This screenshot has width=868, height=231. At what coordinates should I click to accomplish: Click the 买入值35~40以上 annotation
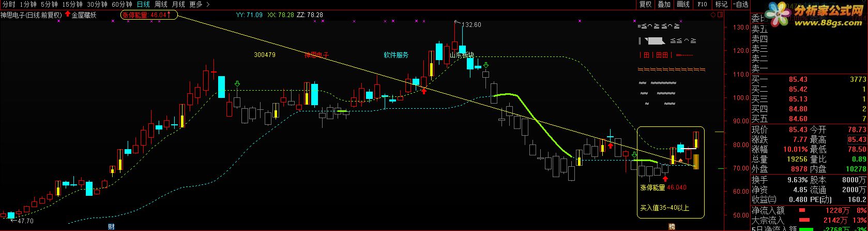coord(664,208)
